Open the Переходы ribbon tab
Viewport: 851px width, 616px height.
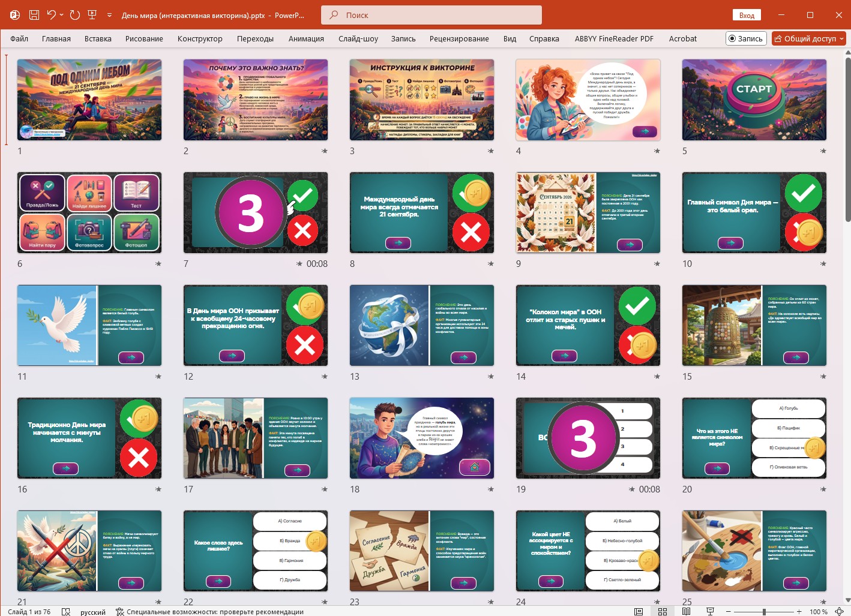pyautogui.click(x=255, y=38)
